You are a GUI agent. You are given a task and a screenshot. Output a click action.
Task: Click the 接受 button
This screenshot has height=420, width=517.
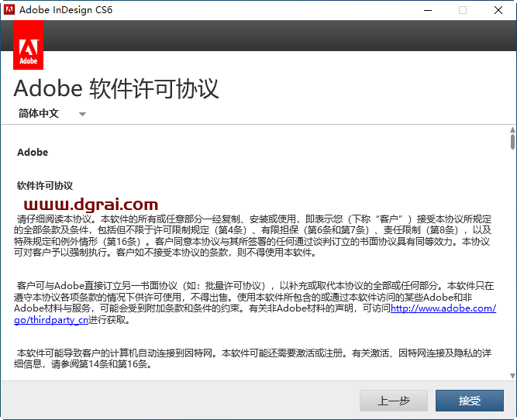[x=470, y=401]
